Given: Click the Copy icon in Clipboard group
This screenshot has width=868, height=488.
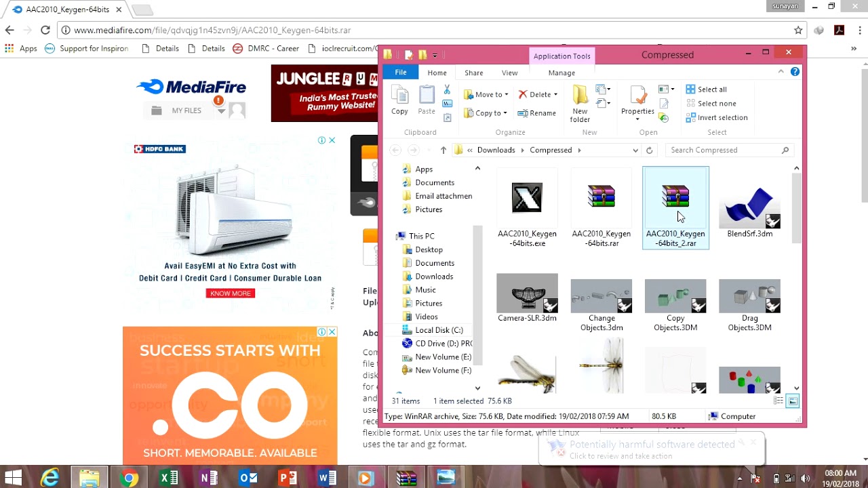Looking at the screenshot, I should click(399, 100).
